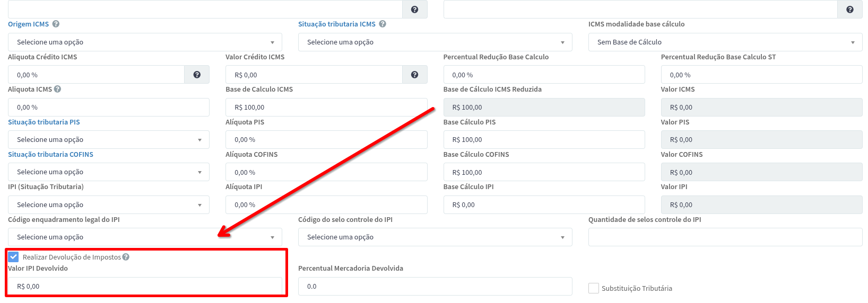Click help icon next to Origem ICMS label
Image resolution: width=868 pixels, height=303 pixels.
[x=56, y=24]
